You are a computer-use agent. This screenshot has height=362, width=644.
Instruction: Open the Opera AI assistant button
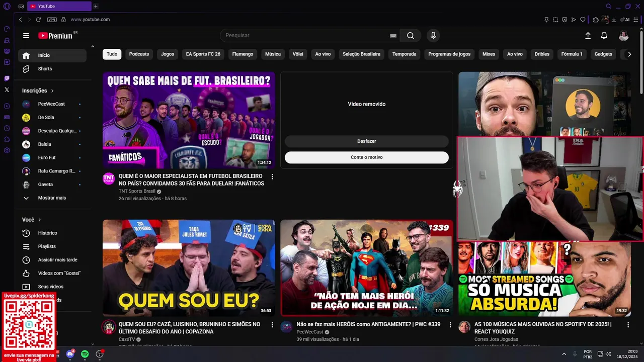pos(625,20)
